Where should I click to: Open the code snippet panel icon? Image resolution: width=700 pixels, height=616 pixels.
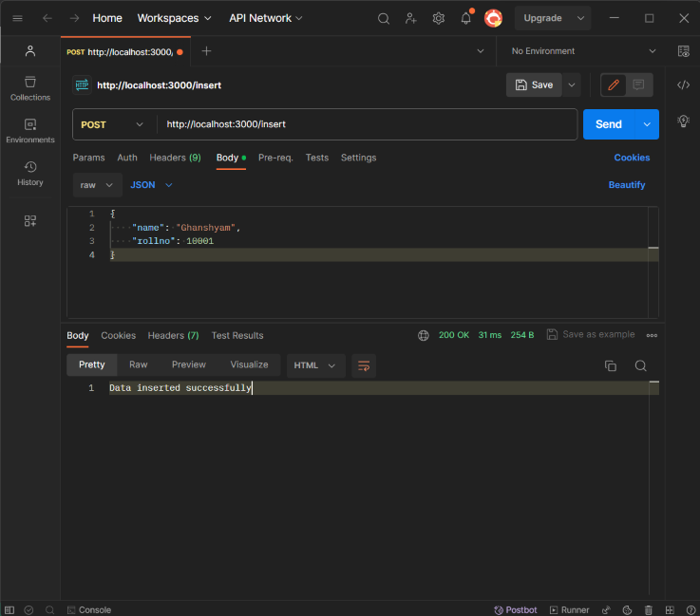pyautogui.click(x=683, y=85)
